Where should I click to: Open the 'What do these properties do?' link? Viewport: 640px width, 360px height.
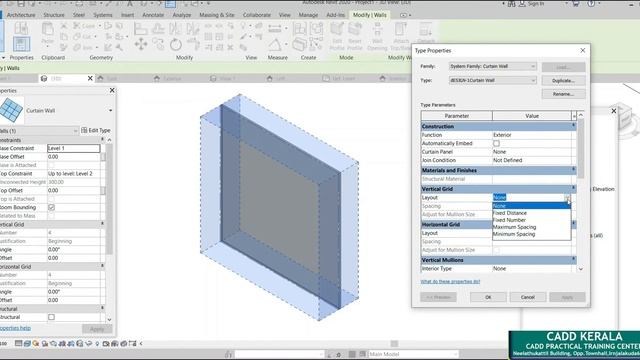pos(450,282)
